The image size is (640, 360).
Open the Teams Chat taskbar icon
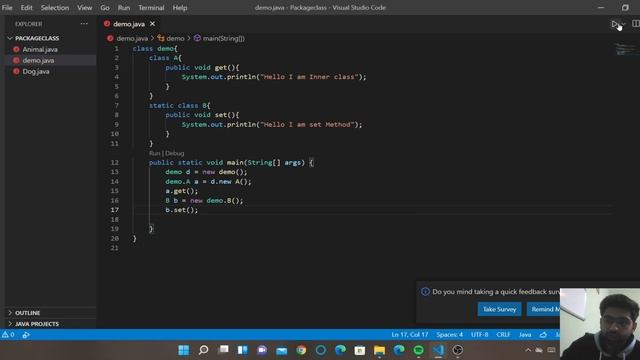pos(262,350)
